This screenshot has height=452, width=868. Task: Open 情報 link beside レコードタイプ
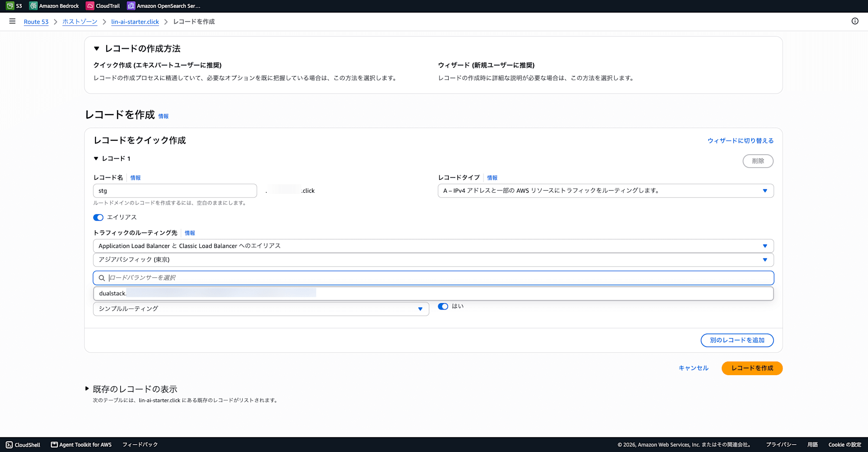(492, 178)
